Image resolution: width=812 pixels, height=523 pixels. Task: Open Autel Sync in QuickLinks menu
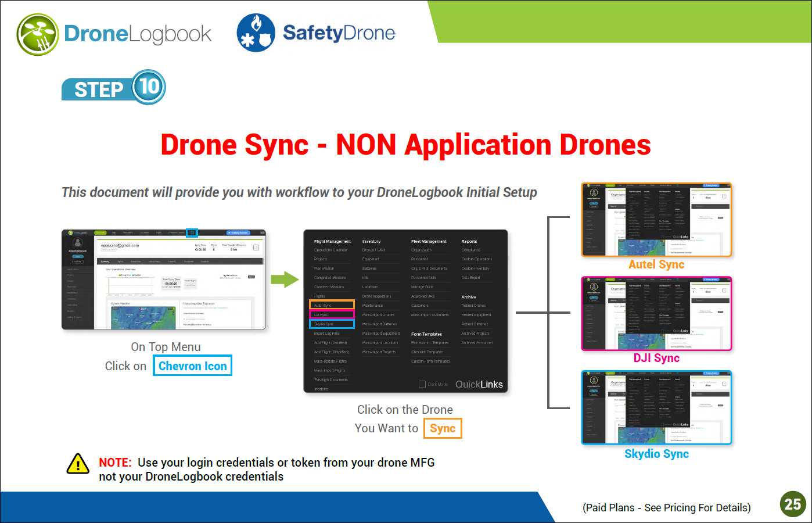pyautogui.click(x=332, y=305)
